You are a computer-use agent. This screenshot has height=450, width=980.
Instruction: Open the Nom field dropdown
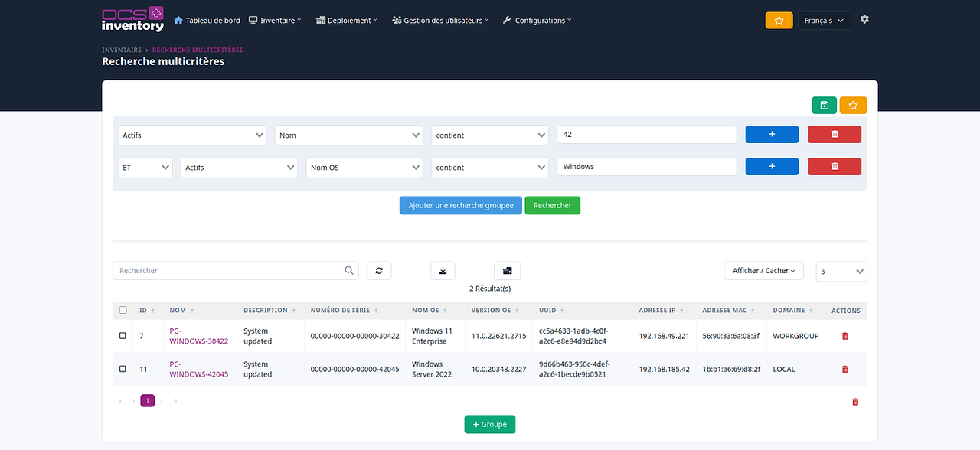[x=348, y=135]
